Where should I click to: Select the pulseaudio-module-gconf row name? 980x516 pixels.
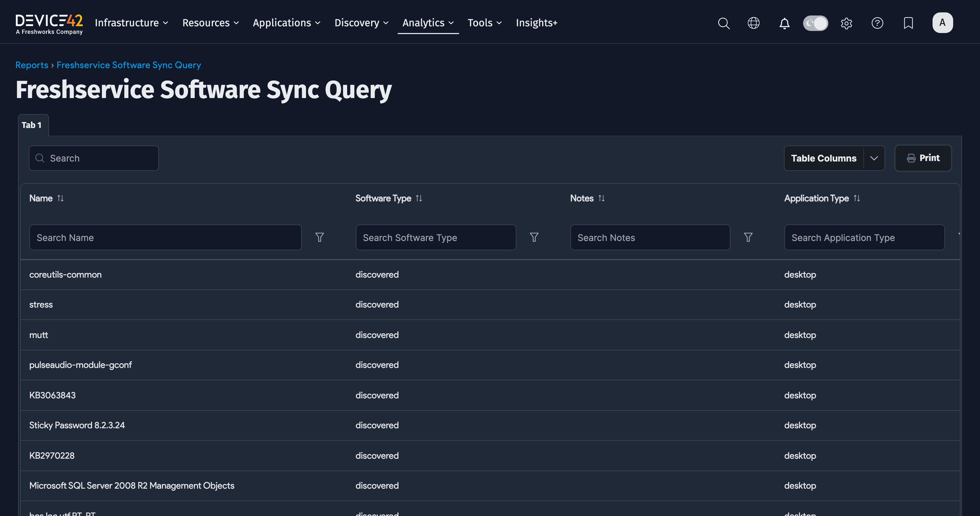point(81,365)
